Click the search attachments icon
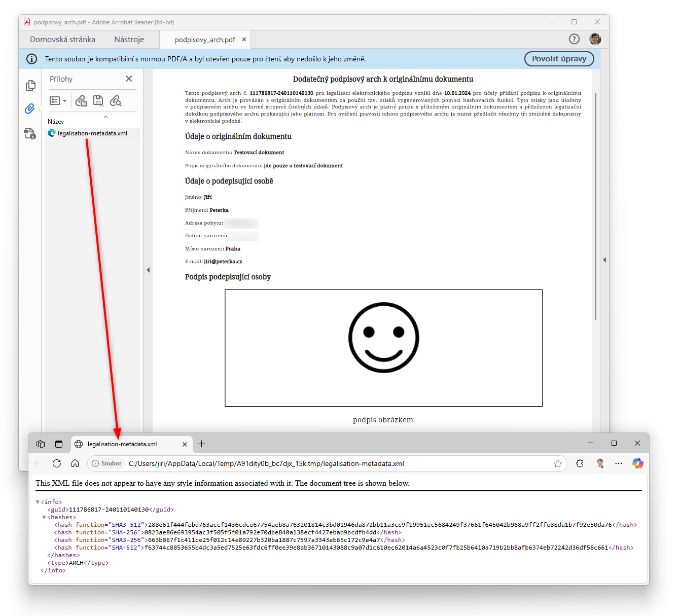This screenshot has height=616, width=679. tap(116, 101)
